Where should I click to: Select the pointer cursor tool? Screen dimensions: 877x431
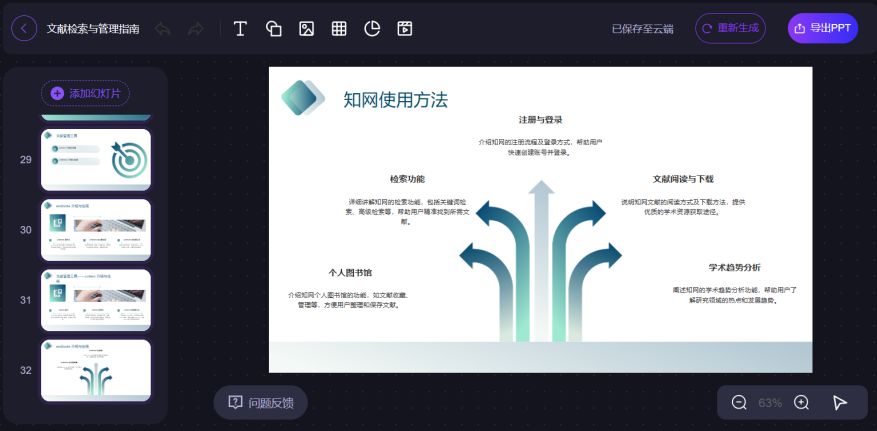[x=840, y=402]
